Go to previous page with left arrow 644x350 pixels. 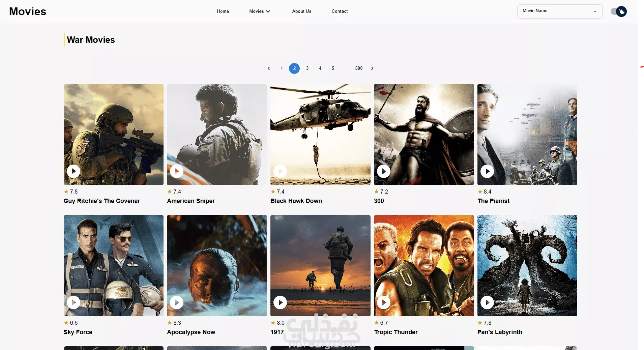tap(269, 68)
